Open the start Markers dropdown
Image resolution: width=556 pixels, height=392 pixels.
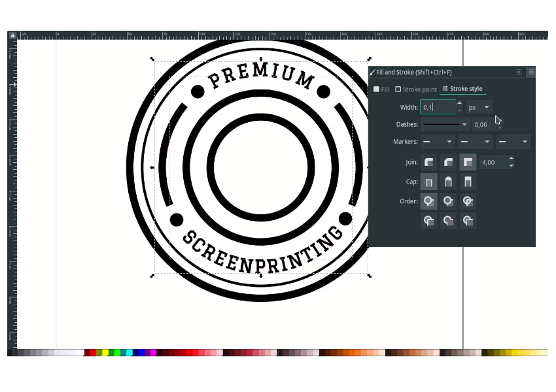pos(438,142)
